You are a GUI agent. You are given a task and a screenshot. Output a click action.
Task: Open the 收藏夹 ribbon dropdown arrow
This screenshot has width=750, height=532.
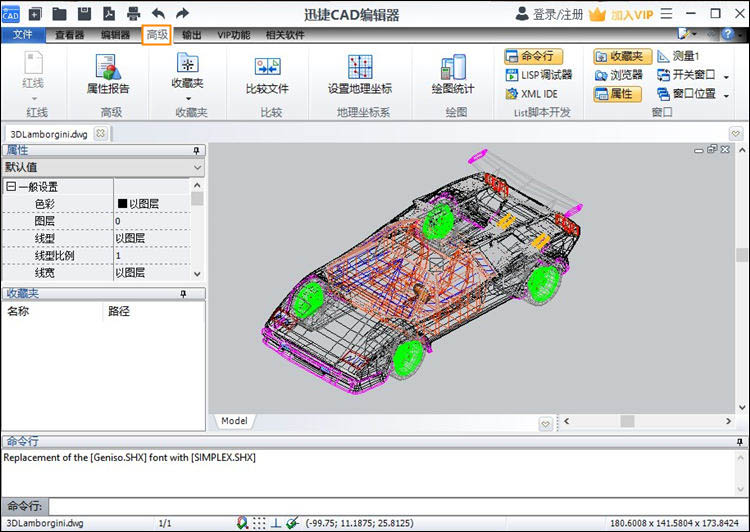187,99
